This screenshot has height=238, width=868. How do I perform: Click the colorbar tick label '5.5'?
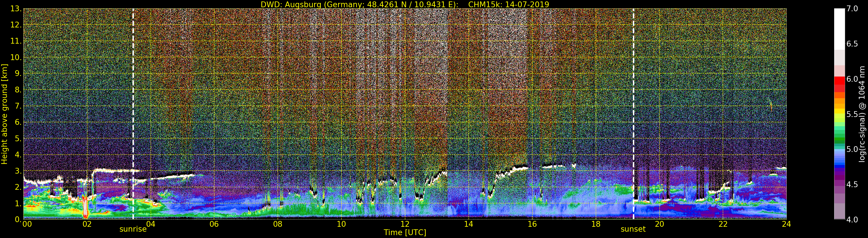pos(852,114)
